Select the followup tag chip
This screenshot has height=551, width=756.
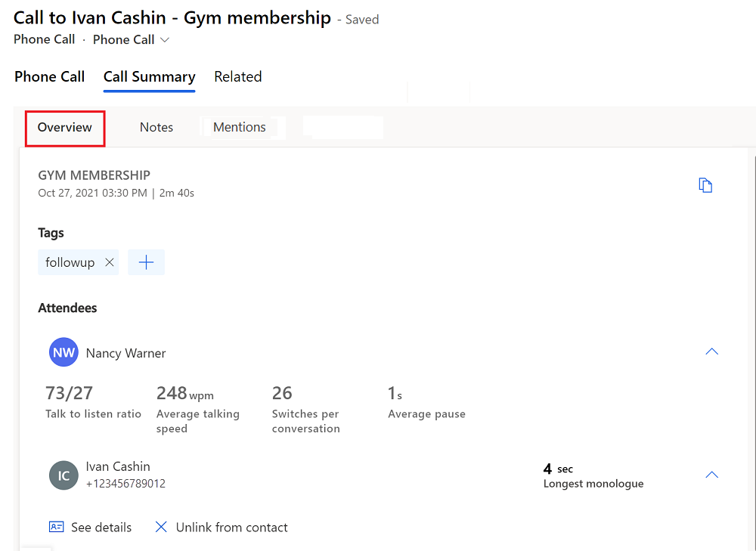pos(70,262)
